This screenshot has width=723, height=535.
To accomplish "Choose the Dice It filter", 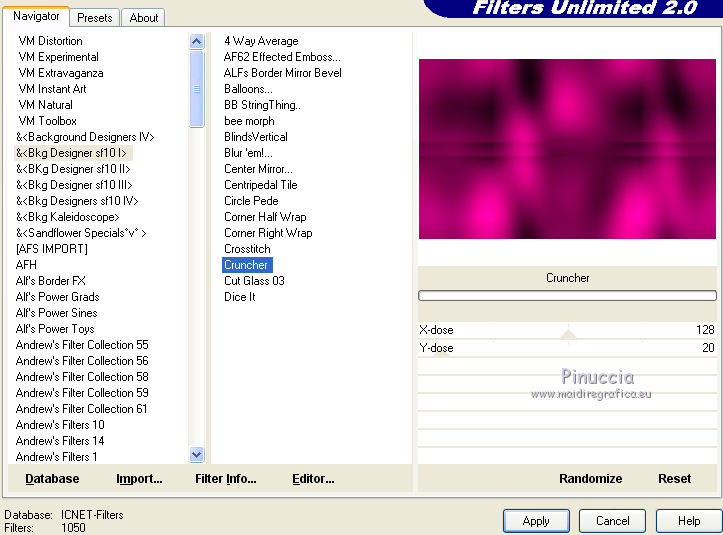I will pyautogui.click(x=239, y=297).
